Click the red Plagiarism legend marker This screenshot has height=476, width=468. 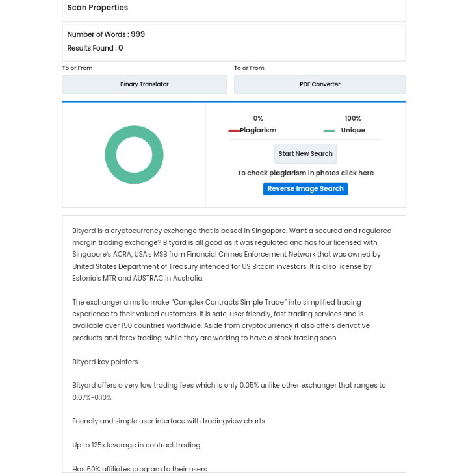234,131
